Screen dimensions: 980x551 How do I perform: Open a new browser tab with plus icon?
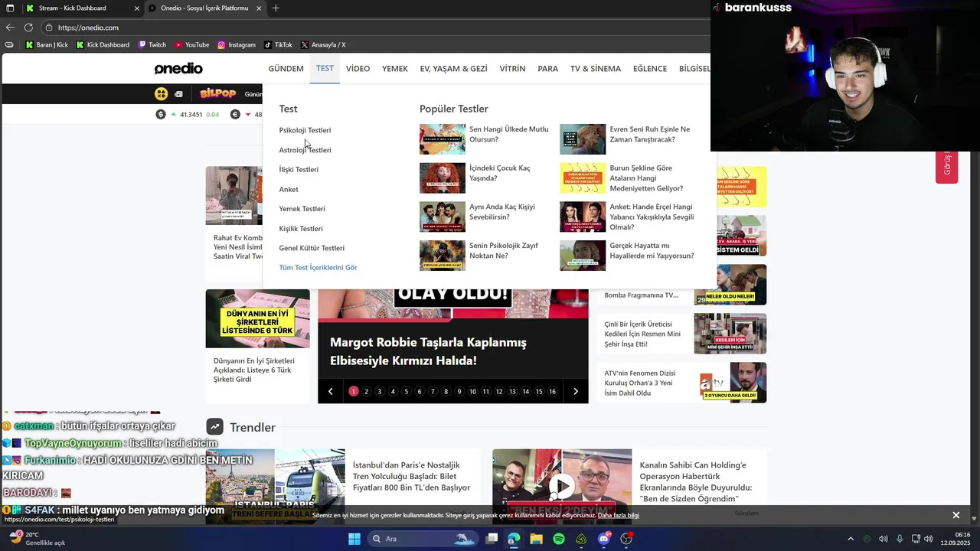coord(276,8)
